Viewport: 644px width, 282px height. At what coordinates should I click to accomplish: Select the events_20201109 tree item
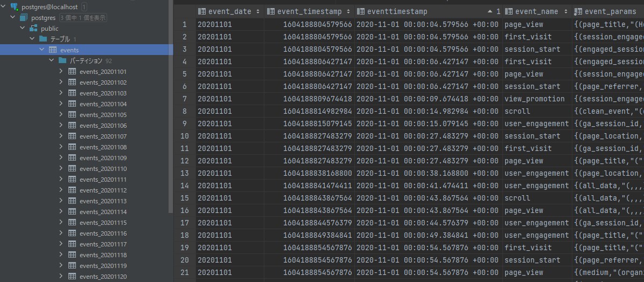coord(103,158)
